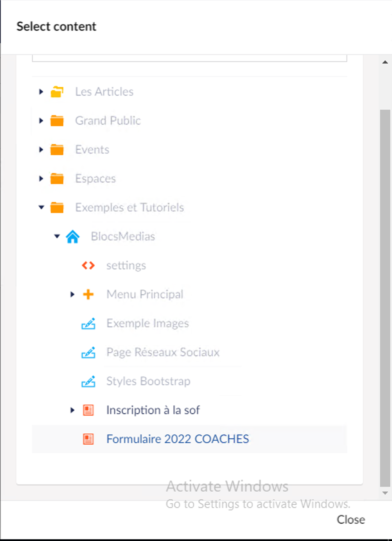Expand the Events folder arrow

41,150
